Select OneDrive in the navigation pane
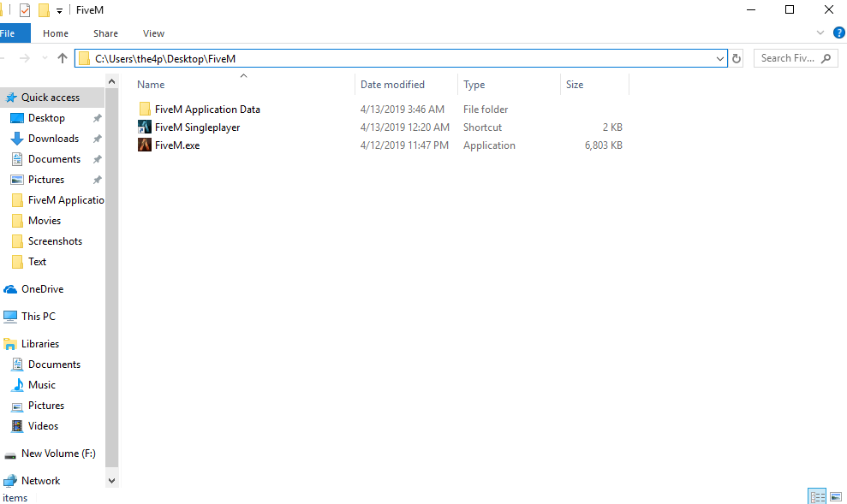Image resolution: width=847 pixels, height=504 pixels. click(x=42, y=288)
